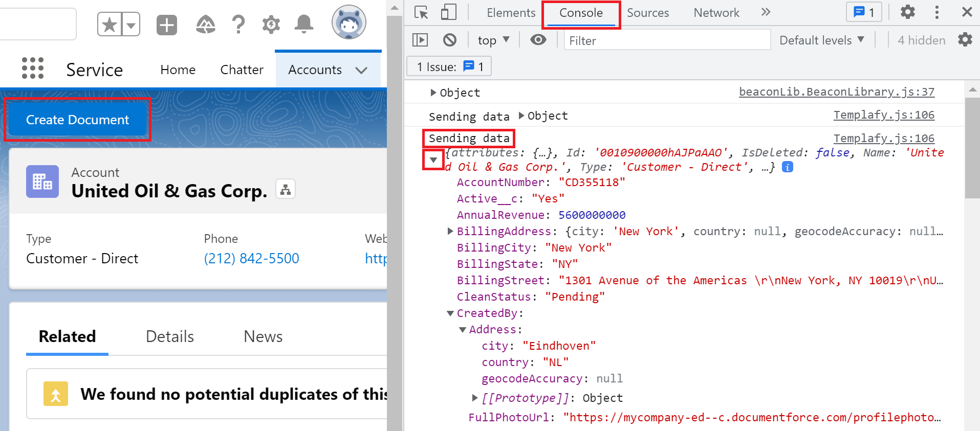
Task: Open the DevTools Console panel
Action: pos(581,13)
